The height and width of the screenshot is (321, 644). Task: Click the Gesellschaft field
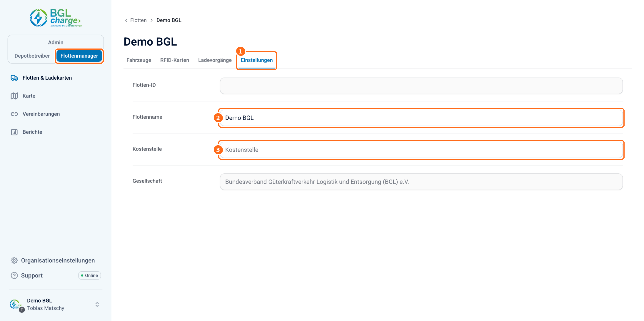421,182
